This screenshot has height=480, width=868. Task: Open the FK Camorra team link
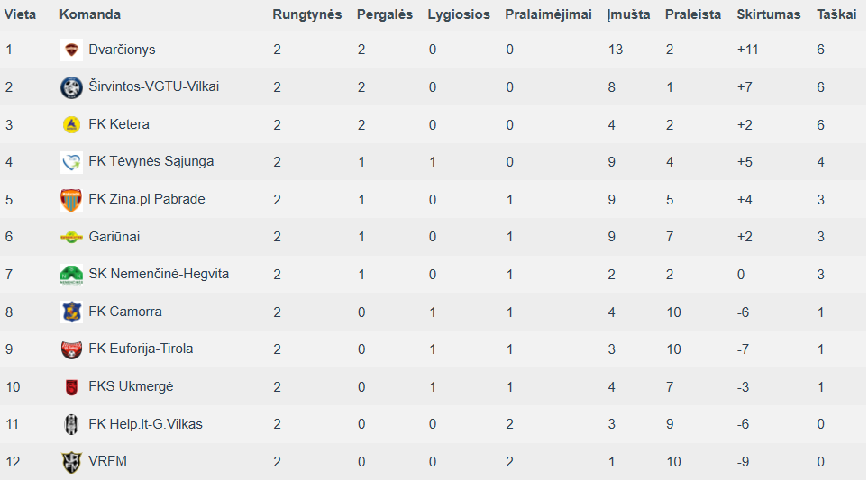click(x=125, y=312)
